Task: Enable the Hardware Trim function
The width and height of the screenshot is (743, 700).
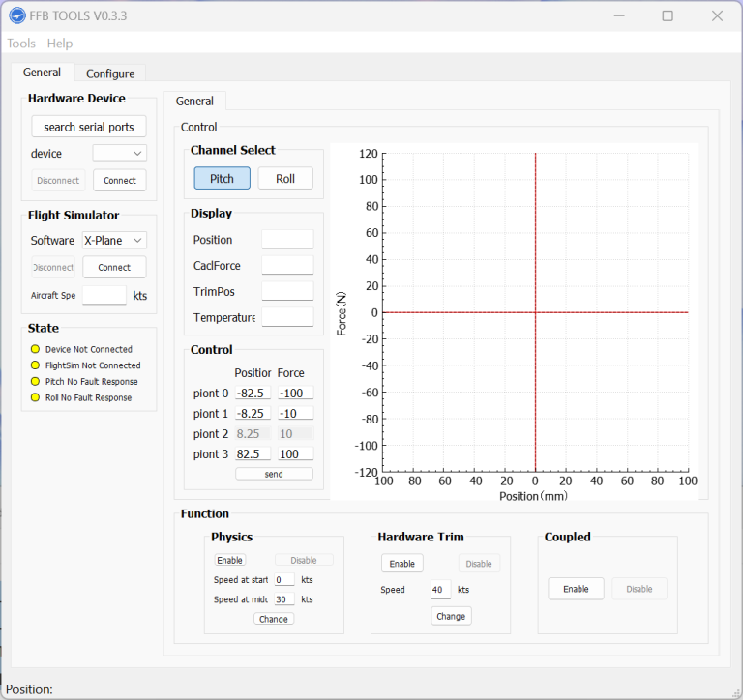Action: [401, 564]
